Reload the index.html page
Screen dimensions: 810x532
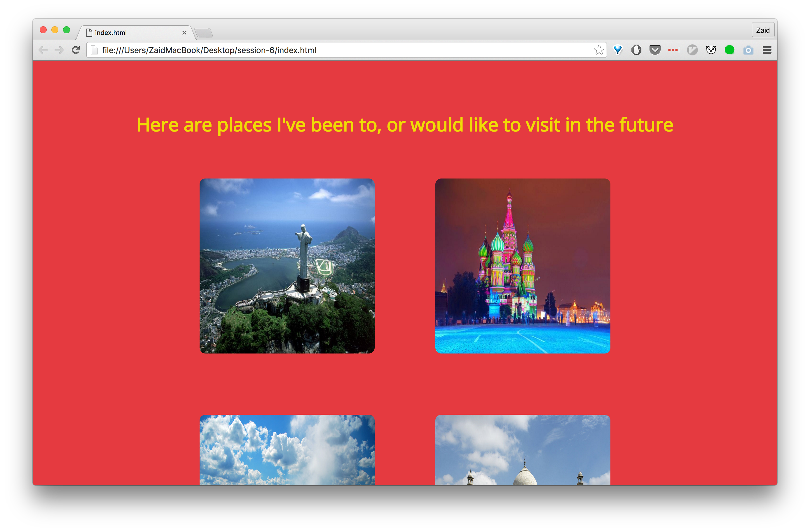point(76,50)
